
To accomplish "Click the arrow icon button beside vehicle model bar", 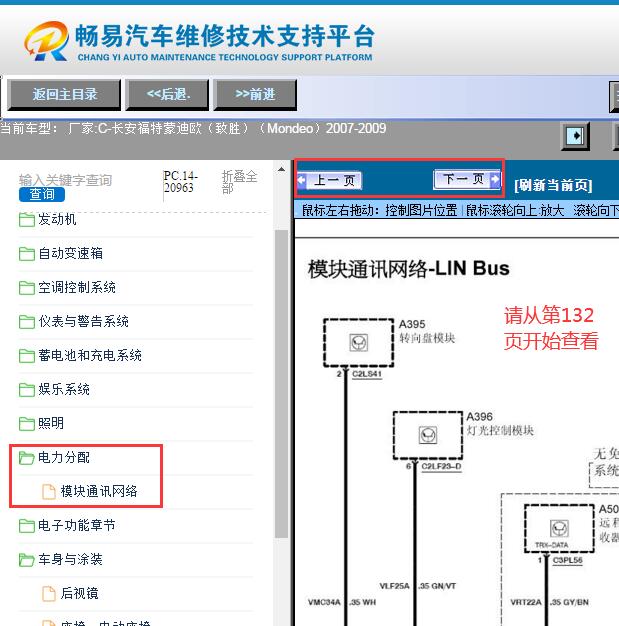I will coord(575,136).
